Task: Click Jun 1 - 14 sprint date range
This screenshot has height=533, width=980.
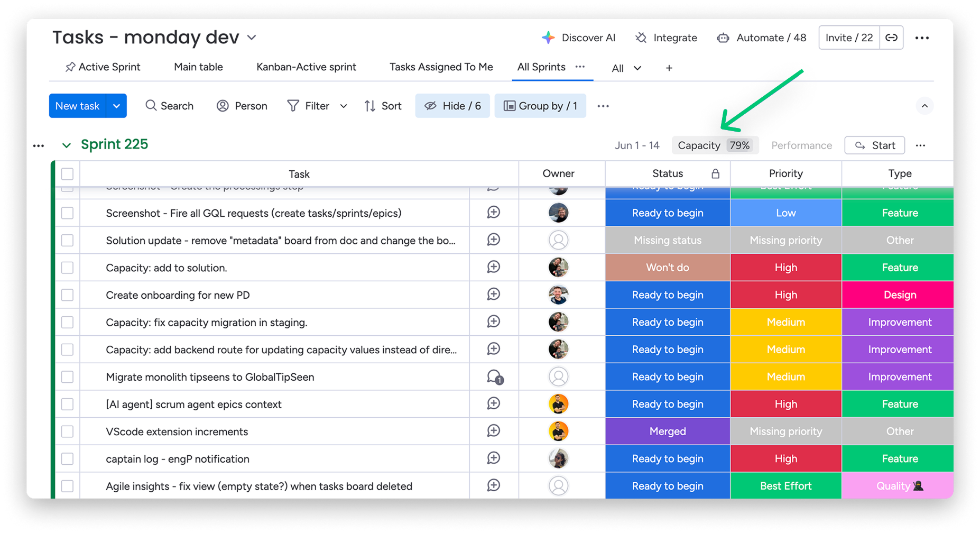Action: tap(637, 145)
